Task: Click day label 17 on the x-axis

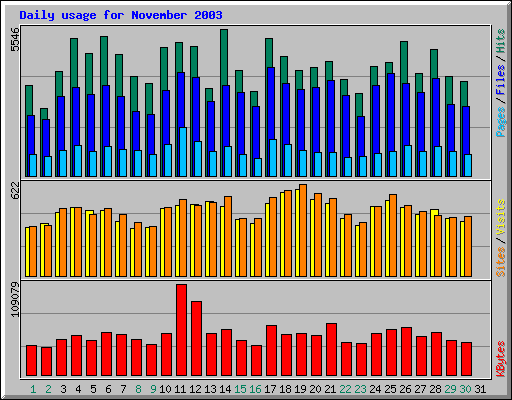Action: pyautogui.click(x=270, y=389)
